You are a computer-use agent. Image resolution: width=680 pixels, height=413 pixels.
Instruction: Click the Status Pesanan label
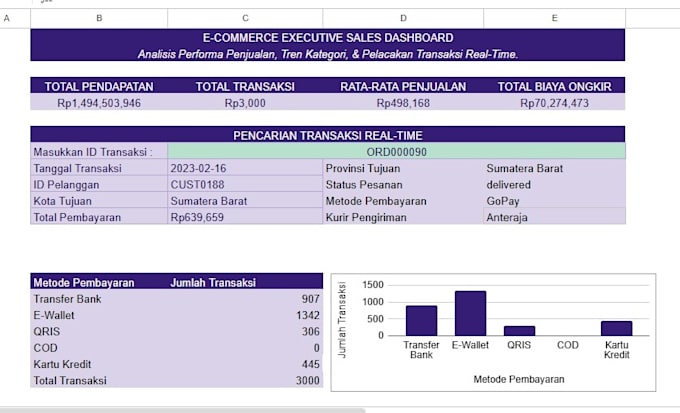point(364,185)
